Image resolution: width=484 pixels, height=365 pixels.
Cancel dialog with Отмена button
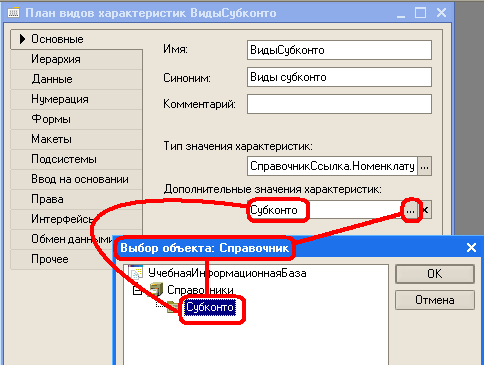click(x=435, y=300)
